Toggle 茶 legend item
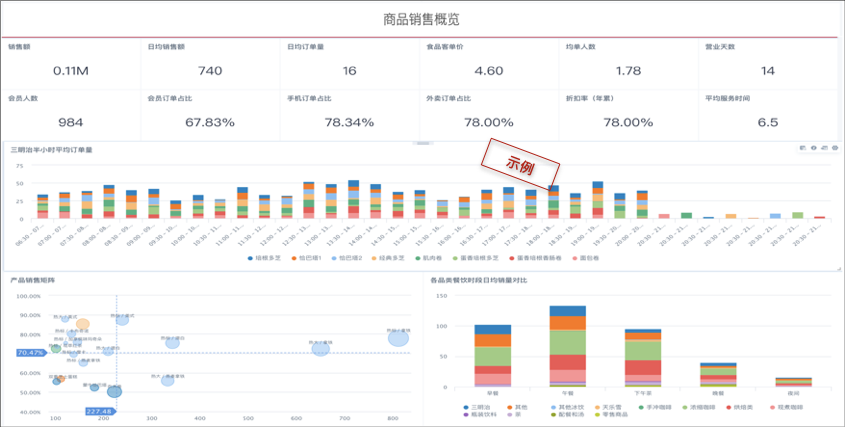845x427 pixels. point(516,415)
